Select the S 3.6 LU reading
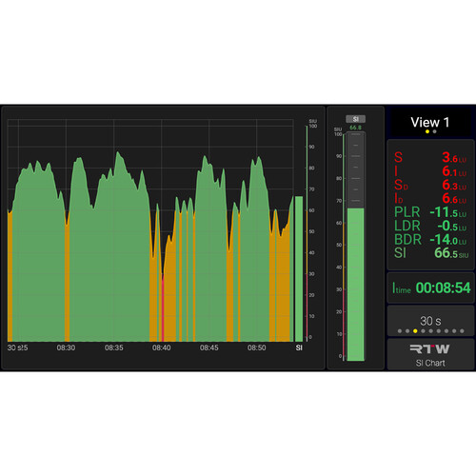476x476 pixels. point(430,157)
